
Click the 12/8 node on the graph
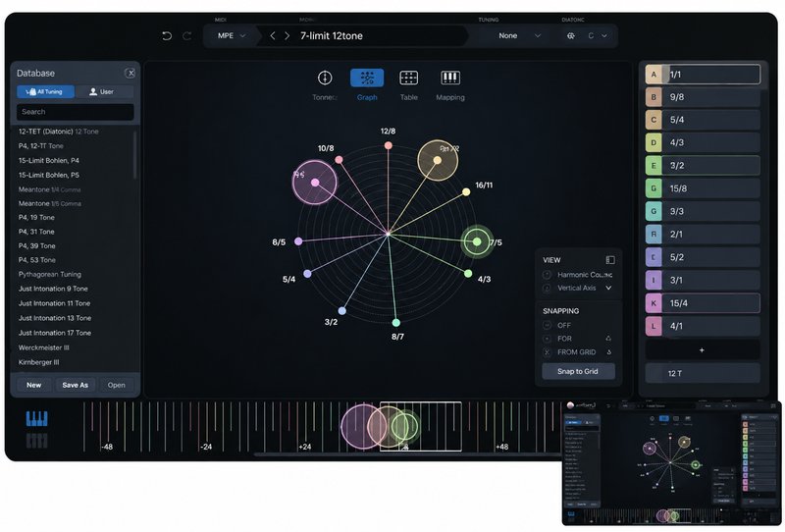[x=388, y=145]
